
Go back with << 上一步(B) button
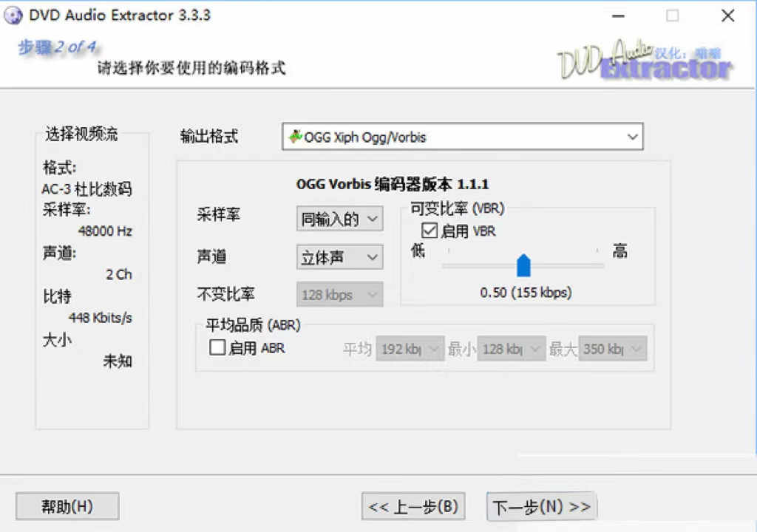413,506
